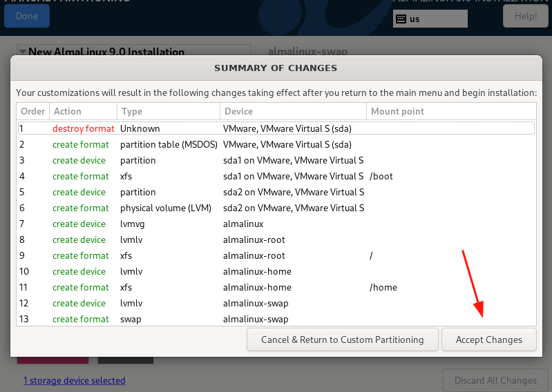Click the xfs type cell in row 9
The image size is (552, 392).
[126, 255]
